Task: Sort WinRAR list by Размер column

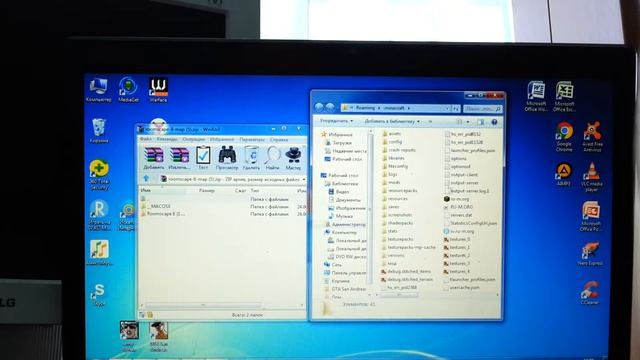Action: click(x=207, y=191)
